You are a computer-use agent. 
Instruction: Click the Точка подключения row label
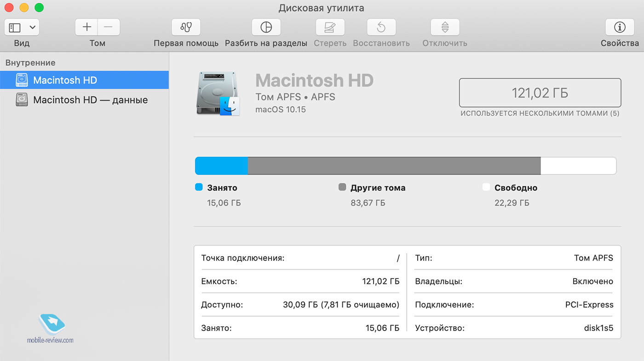[x=243, y=258]
